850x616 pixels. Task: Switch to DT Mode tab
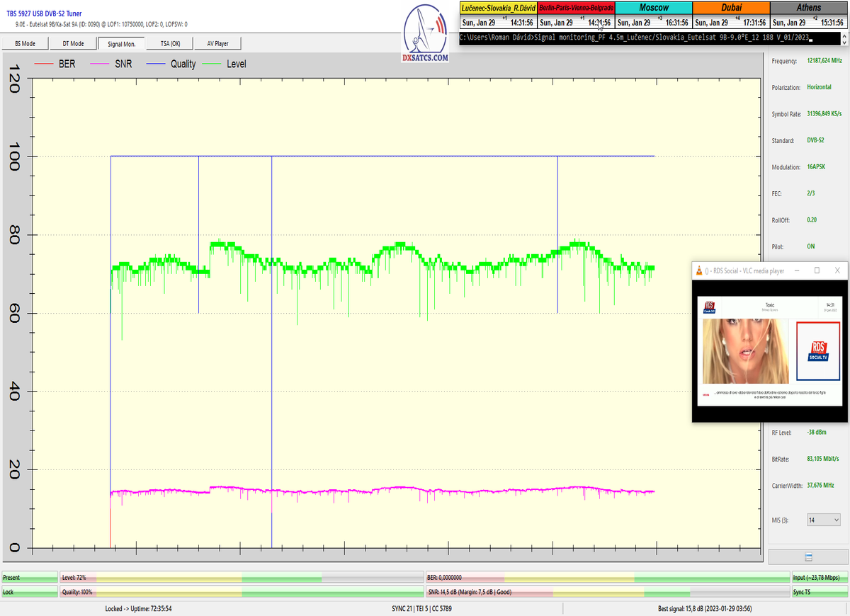tap(72, 43)
